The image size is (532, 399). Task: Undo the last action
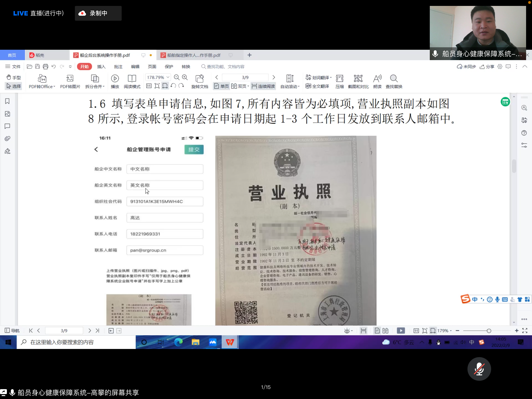coord(53,66)
